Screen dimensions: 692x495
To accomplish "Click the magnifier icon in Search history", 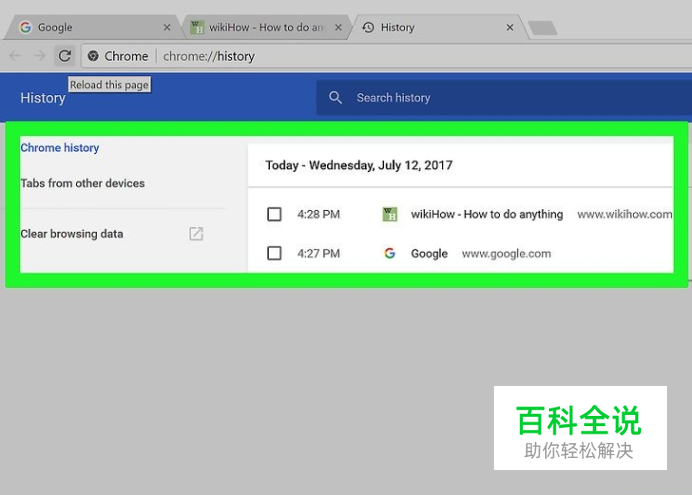I will [335, 98].
